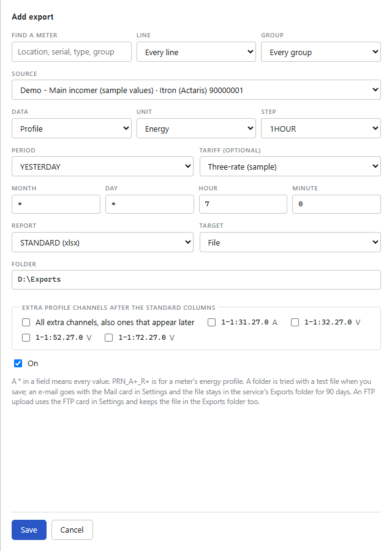Check the 1-1:32.27.0 V channel checkbox
Image resolution: width=392 pixels, height=551 pixels.
[295, 322]
